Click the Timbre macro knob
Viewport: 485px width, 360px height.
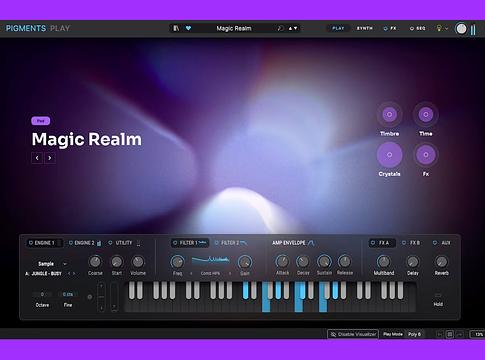389,115
